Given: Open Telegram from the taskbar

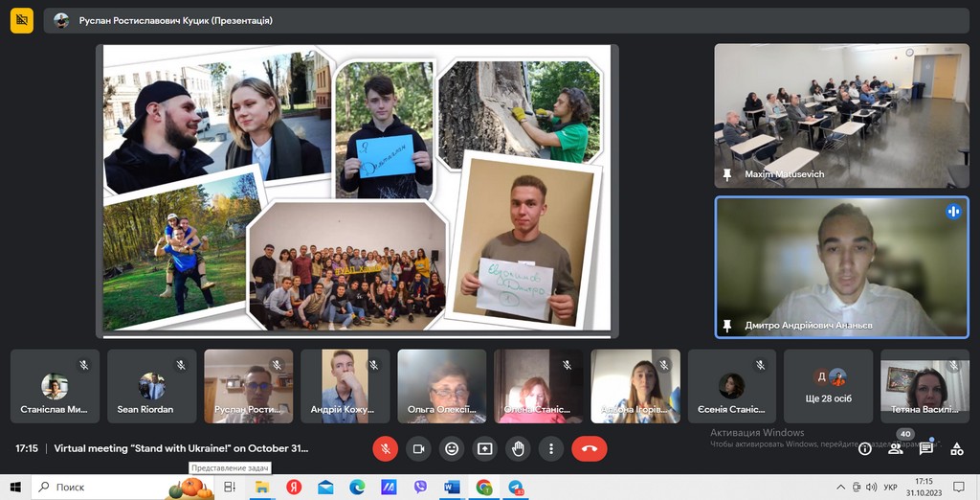Looking at the screenshot, I should pos(516,488).
